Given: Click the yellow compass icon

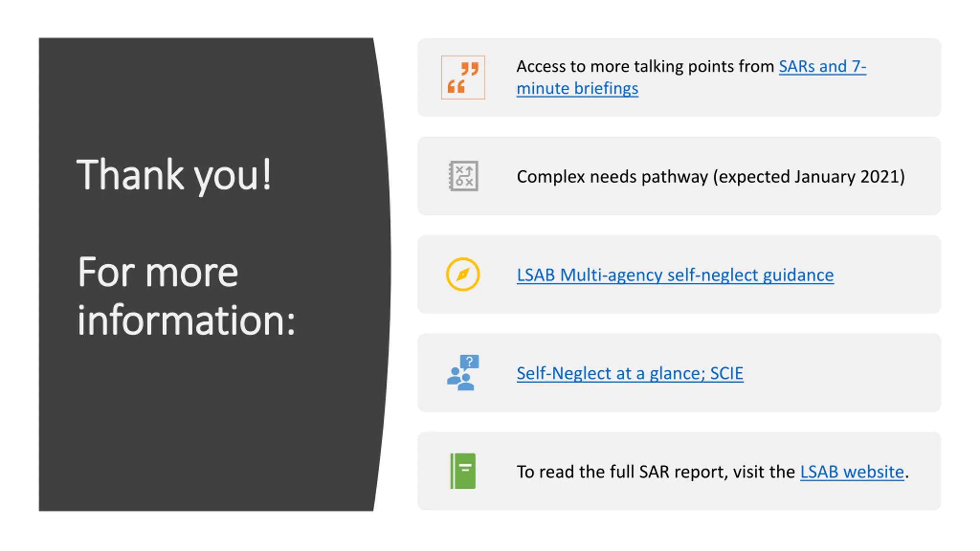Looking at the screenshot, I should click(463, 274).
